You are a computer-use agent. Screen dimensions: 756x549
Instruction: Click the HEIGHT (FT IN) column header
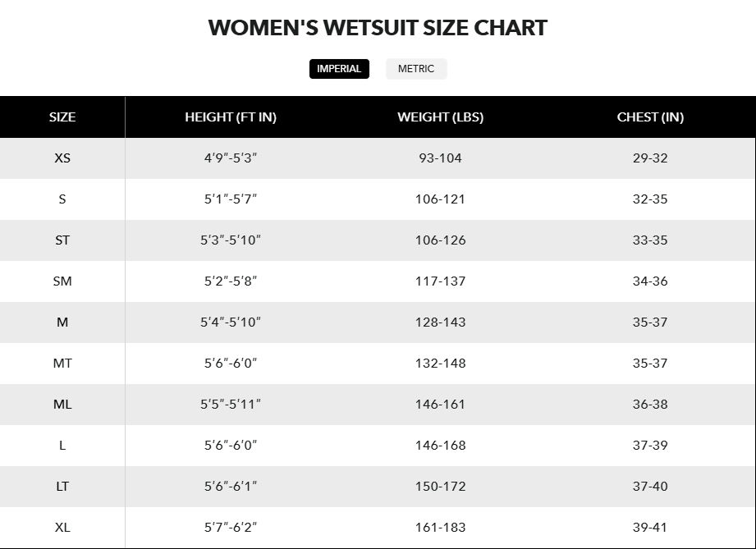coord(232,117)
